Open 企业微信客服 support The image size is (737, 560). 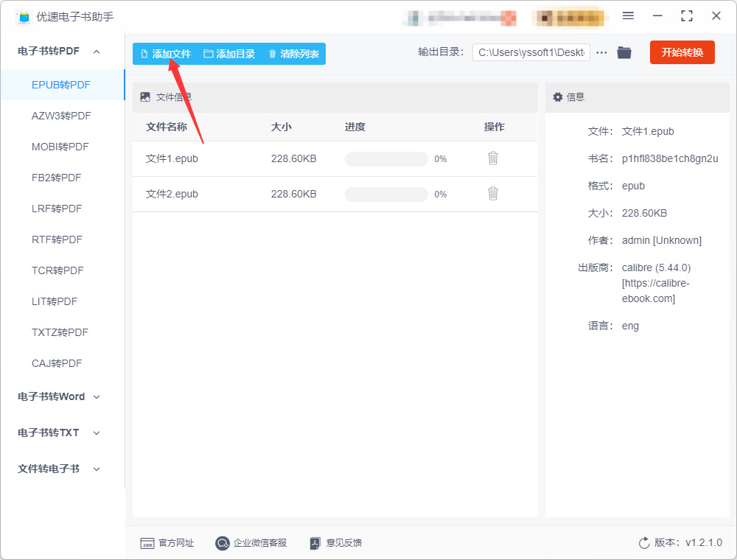pyautogui.click(x=251, y=543)
